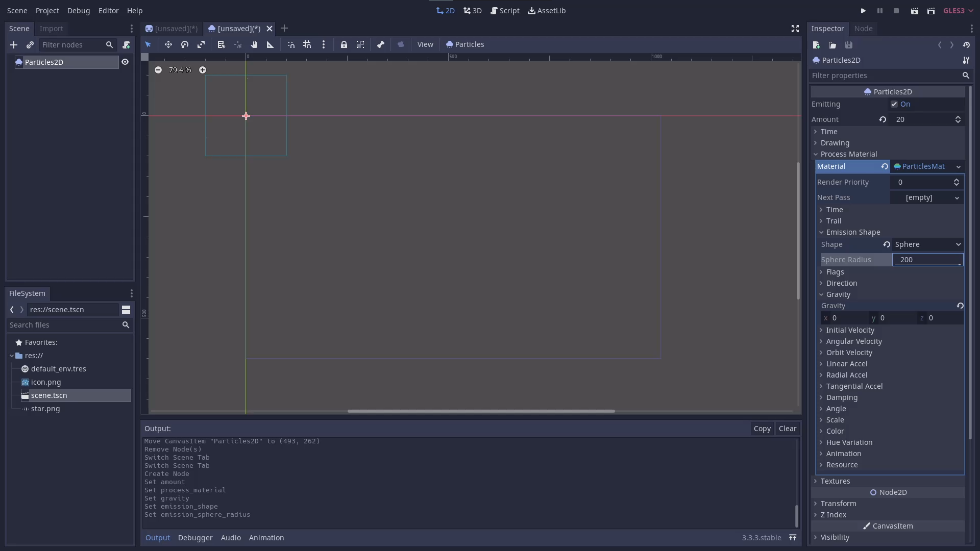Clear the output log
This screenshot has width=980, height=551.
pyautogui.click(x=788, y=429)
